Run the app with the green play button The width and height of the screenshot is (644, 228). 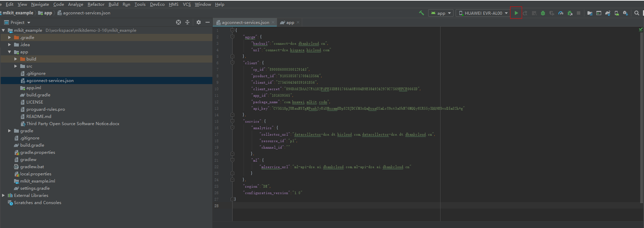pos(516,13)
